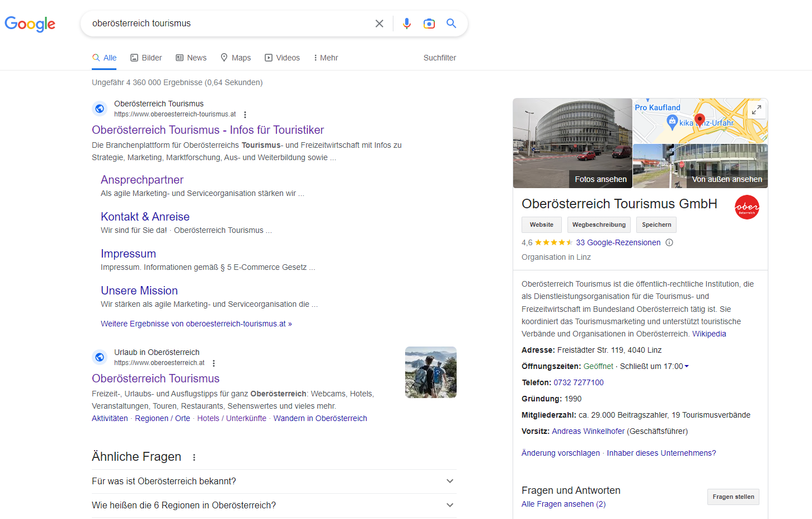This screenshot has height=519, width=812.
Task: Select the Alle tab
Action: pyautogui.click(x=104, y=58)
